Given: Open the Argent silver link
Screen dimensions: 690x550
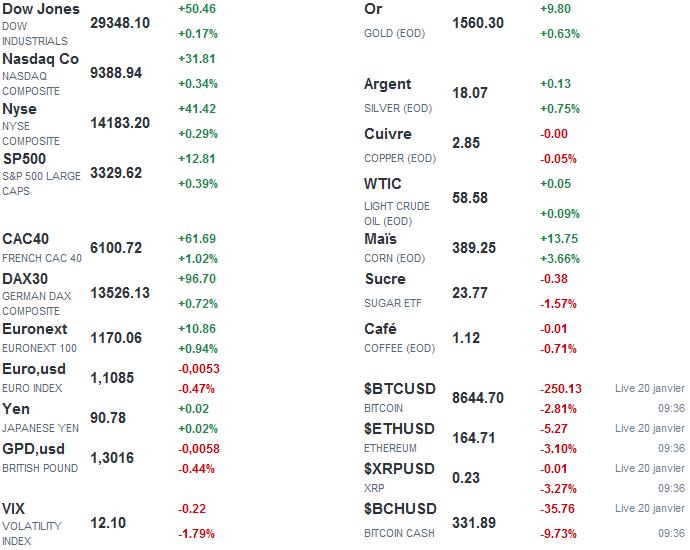Looking at the screenshot, I should point(388,85).
